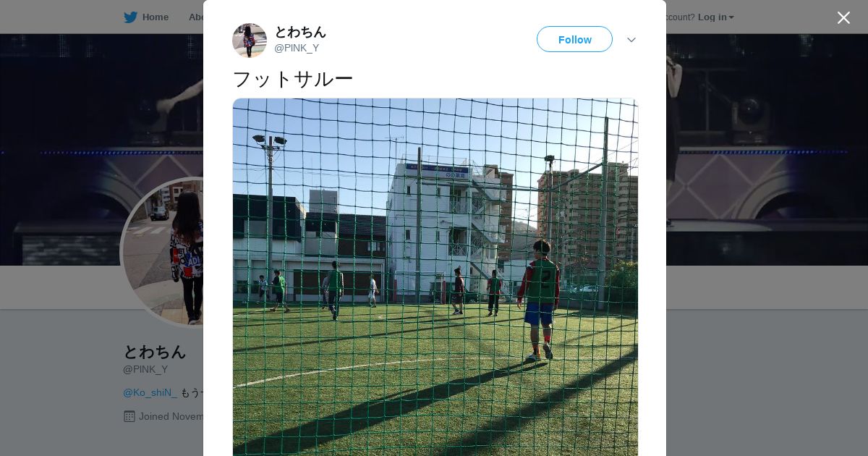Click the @PINK_Y handle in the tweet popup
This screenshot has height=456, width=868.
(x=297, y=48)
